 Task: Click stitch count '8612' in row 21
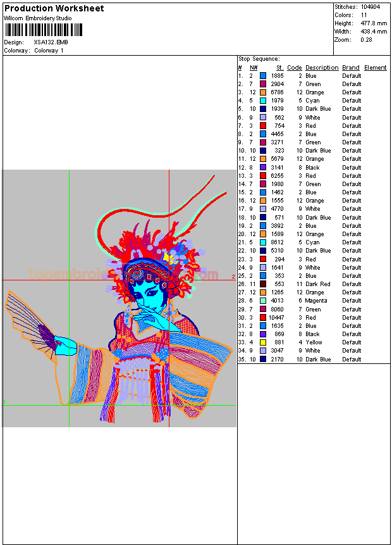278,242
